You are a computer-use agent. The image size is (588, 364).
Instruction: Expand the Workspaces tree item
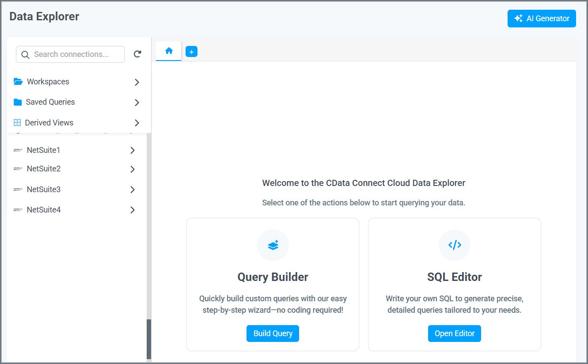[137, 82]
